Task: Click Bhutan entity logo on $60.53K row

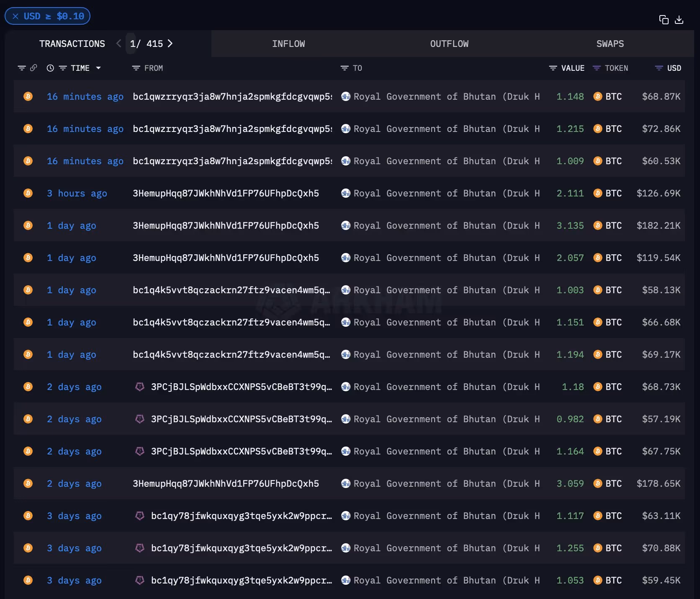Action: click(345, 161)
